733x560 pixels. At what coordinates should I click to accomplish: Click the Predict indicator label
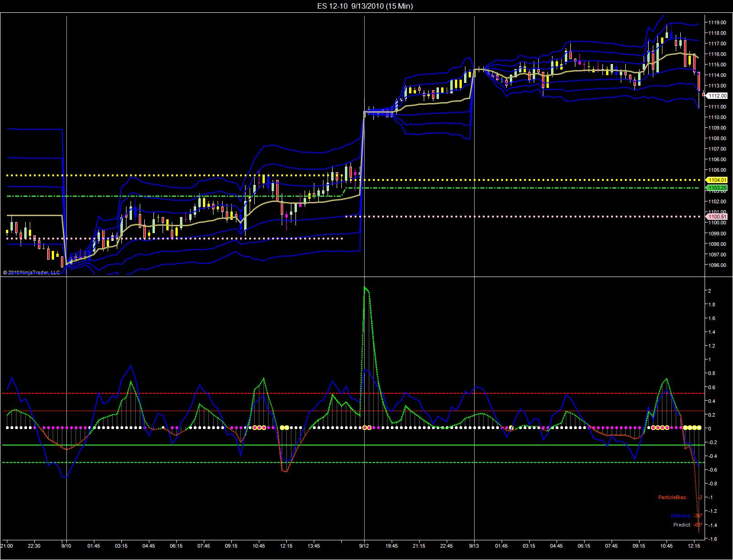click(x=682, y=525)
